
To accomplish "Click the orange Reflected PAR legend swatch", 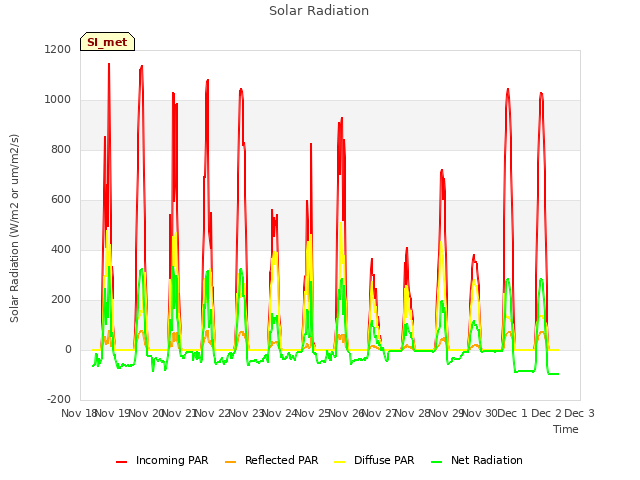I will coord(231,462).
